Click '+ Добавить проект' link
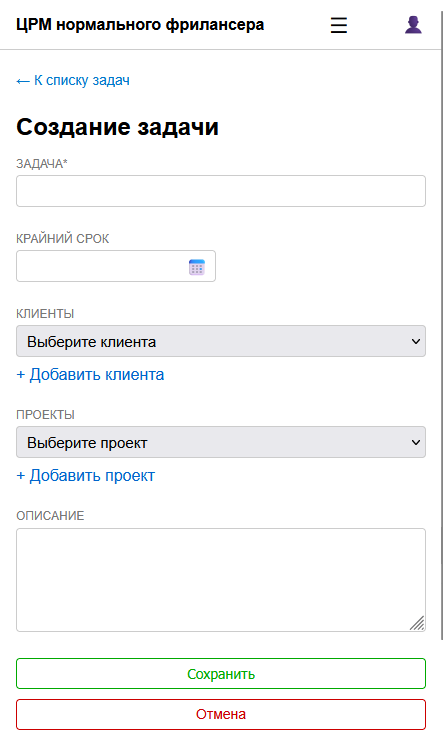This screenshot has height=742, width=443. [x=86, y=476]
